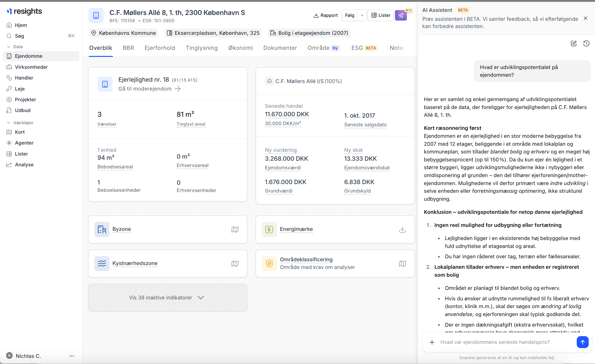Open map for Områdeklassificering

(x=402, y=263)
